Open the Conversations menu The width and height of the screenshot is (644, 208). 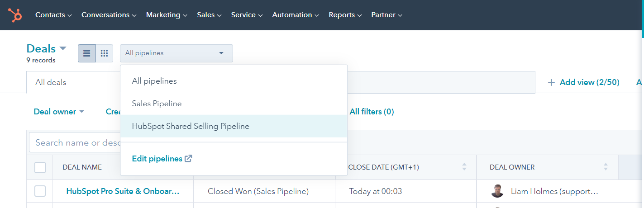pyautogui.click(x=109, y=15)
